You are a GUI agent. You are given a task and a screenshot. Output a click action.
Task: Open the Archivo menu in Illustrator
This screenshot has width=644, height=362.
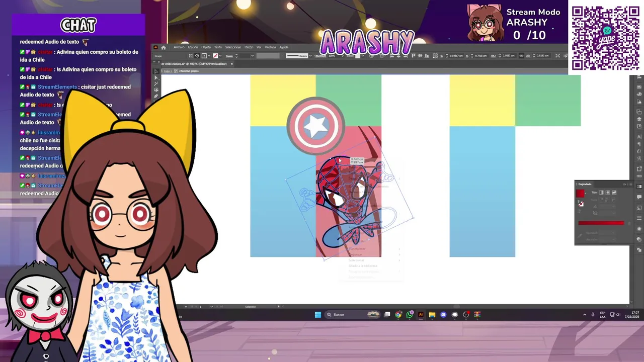(179, 47)
